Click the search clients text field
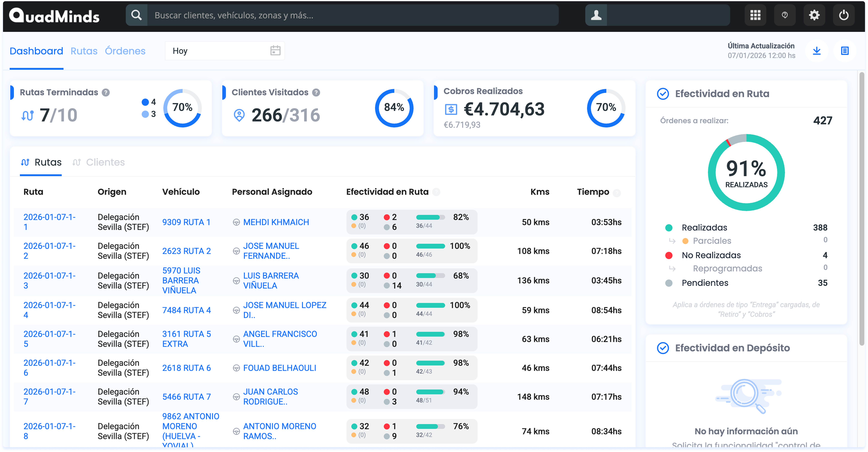Viewport: 868px width, 452px height. [x=352, y=15]
